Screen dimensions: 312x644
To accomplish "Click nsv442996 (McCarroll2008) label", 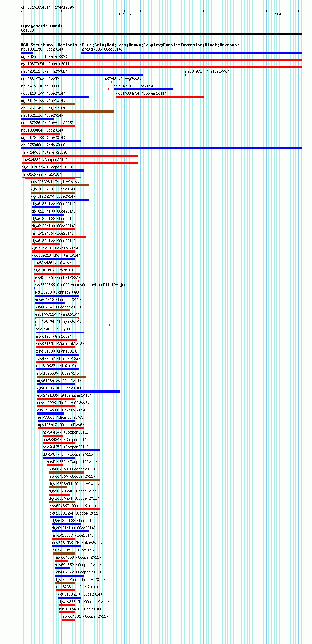I will 63,403.
